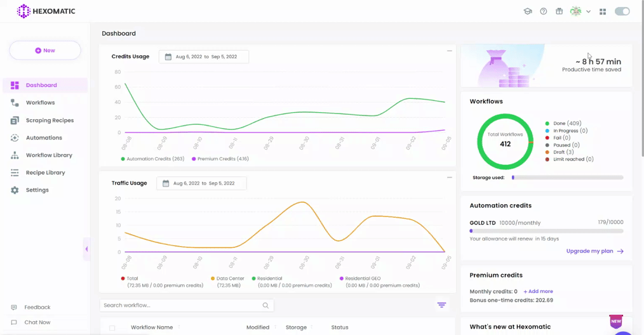Click the Total Workflows donut chart
This screenshot has width=644, height=335.
pyautogui.click(x=505, y=141)
